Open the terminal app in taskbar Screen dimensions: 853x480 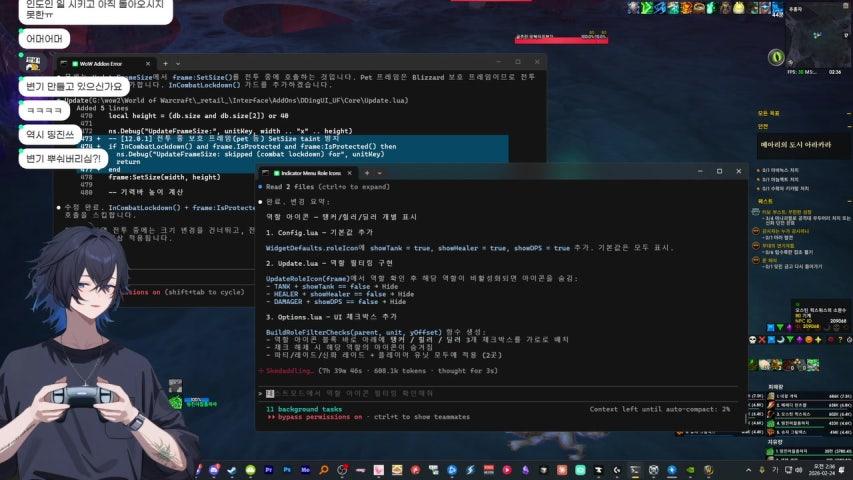tap(634, 470)
